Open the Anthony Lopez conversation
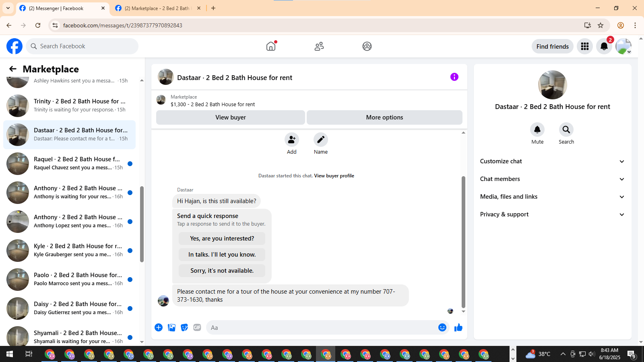Viewport: 644px width, 362px height. click(69, 221)
